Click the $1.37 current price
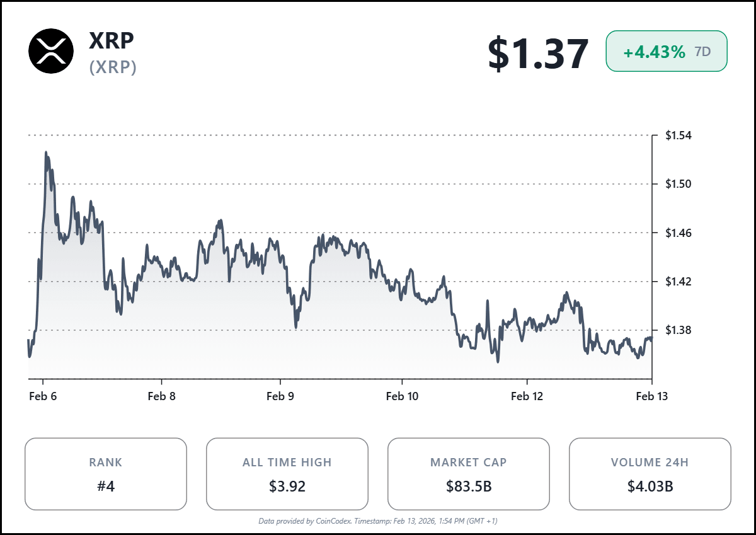Viewport: 756px width, 535px height. (x=538, y=54)
